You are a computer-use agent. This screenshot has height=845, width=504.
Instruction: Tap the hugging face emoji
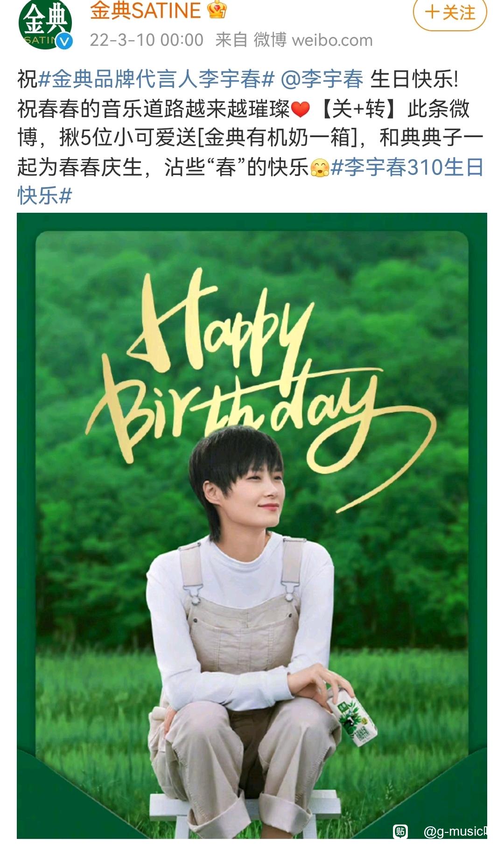(x=320, y=168)
